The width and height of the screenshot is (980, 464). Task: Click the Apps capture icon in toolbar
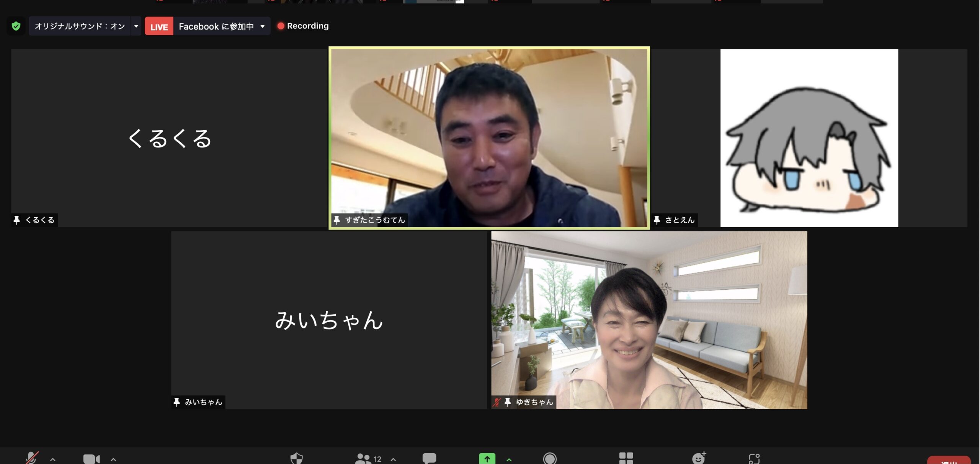click(754, 459)
